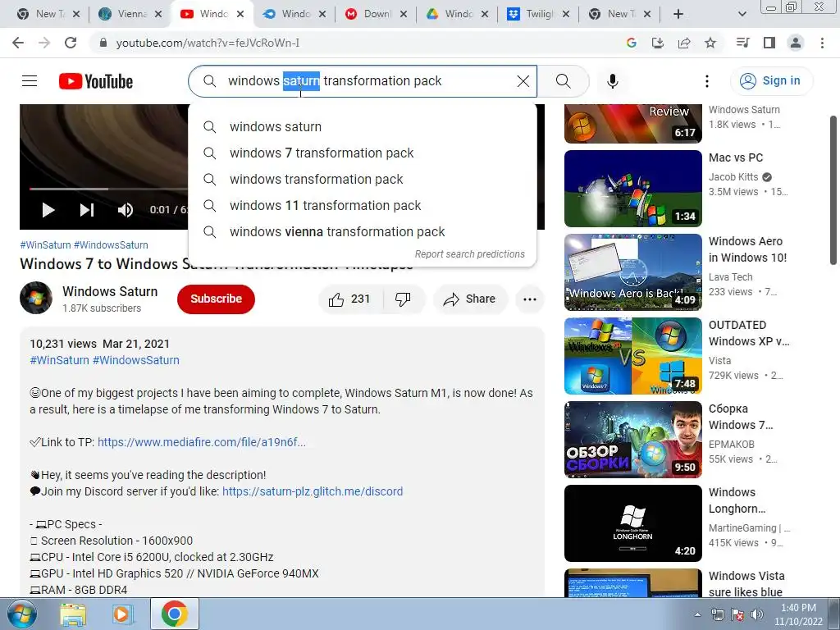Screen dimensions: 840x630
Task: Go to the YouTube home logo
Action: pos(96,81)
